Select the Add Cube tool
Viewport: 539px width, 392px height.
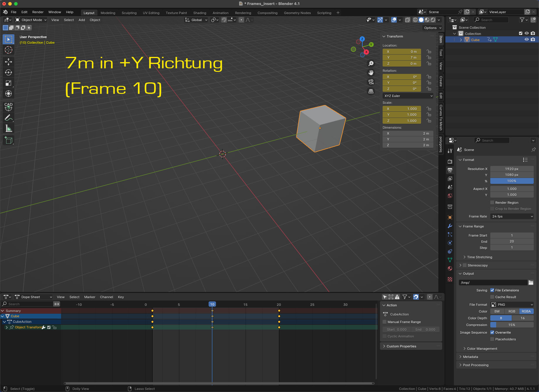click(x=9, y=140)
